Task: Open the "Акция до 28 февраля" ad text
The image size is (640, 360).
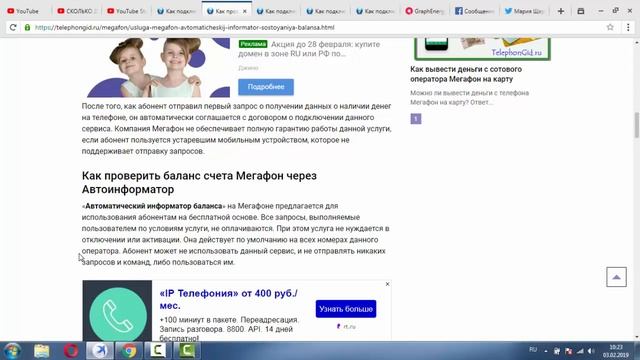Action: [x=309, y=49]
